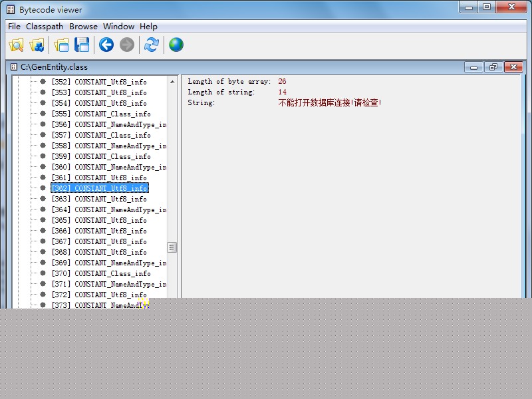Click highlighted entry [362] CONSTANT_Utf8_info

click(x=100, y=188)
